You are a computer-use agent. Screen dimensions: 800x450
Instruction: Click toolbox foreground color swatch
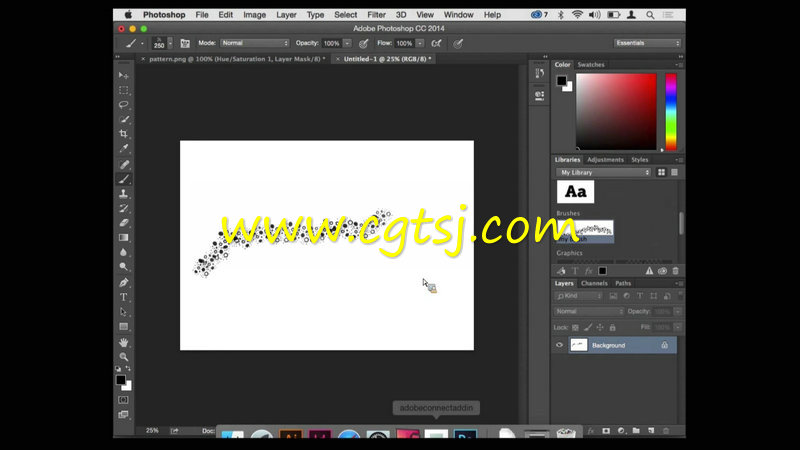[120, 380]
